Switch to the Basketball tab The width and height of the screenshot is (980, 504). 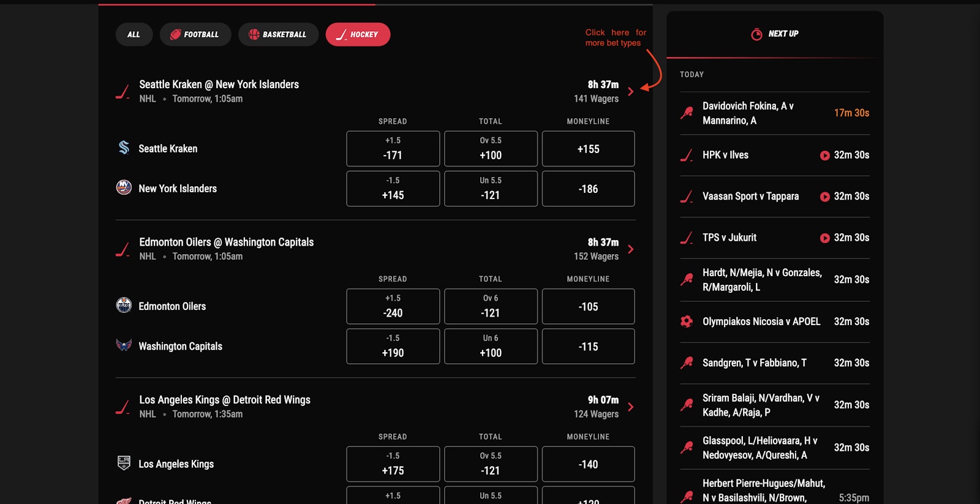pos(278,34)
